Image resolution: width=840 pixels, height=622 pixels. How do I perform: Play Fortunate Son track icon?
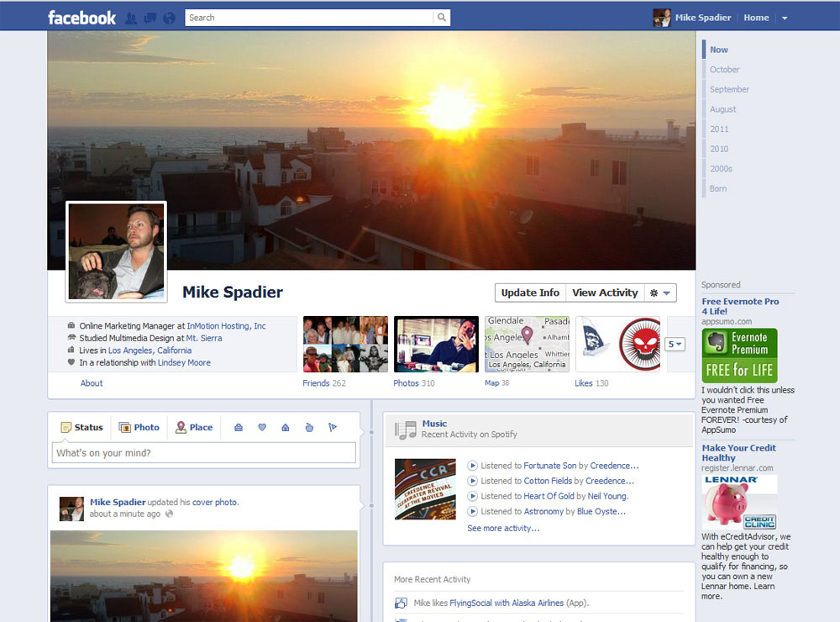pos(472,466)
